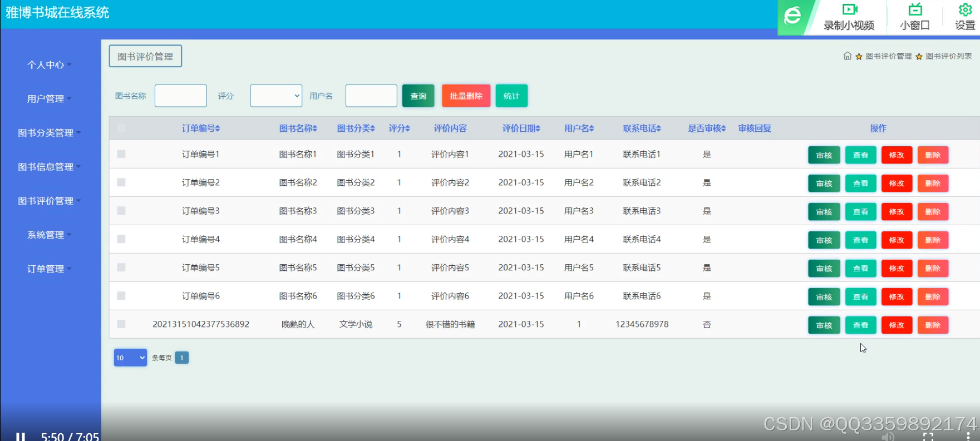Viewport: 980px width, 441px height.
Task: Click 查看 for 晚熟的人 row
Action: tap(861, 325)
